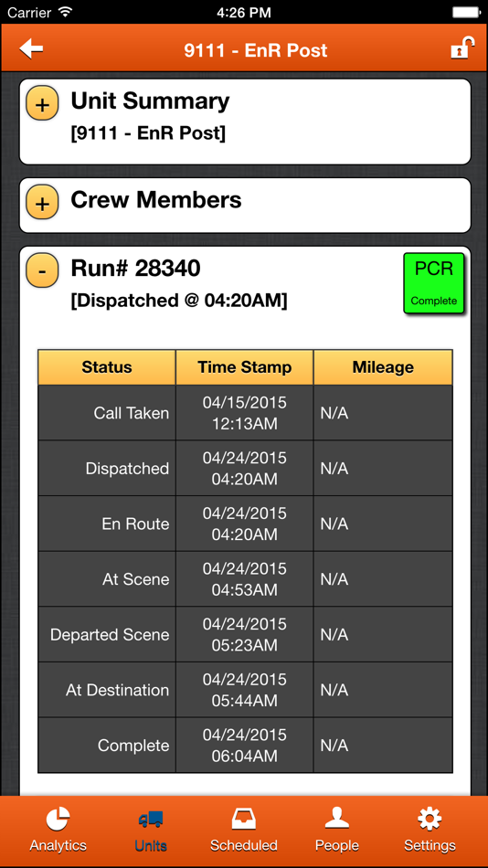Tap the N/A mileage in Complete row
Screen dimensions: 488x868
coord(383,745)
